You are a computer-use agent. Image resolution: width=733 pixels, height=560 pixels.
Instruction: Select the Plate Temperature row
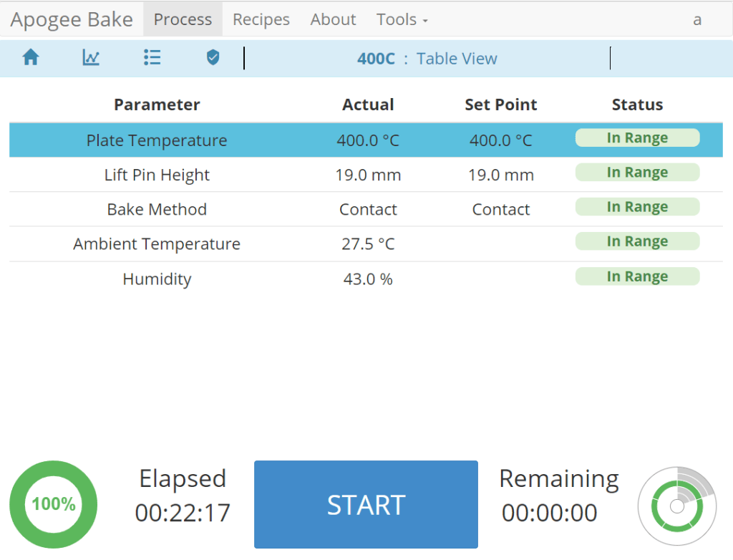[157, 140]
